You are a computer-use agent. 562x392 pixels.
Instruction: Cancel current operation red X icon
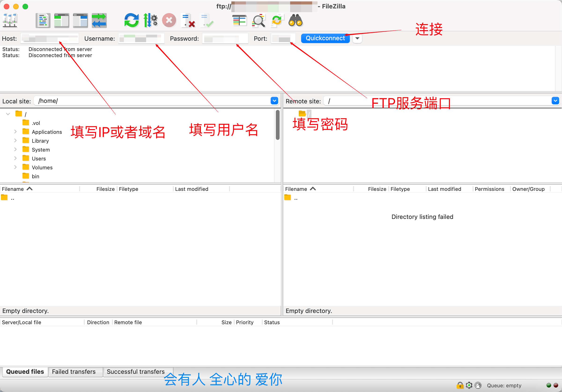pos(169,21)
